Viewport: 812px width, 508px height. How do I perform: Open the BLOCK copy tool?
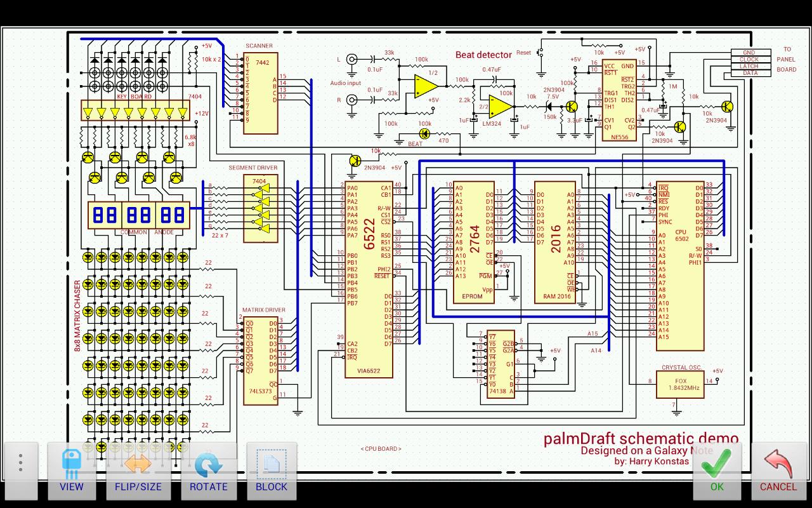point(272,470)
